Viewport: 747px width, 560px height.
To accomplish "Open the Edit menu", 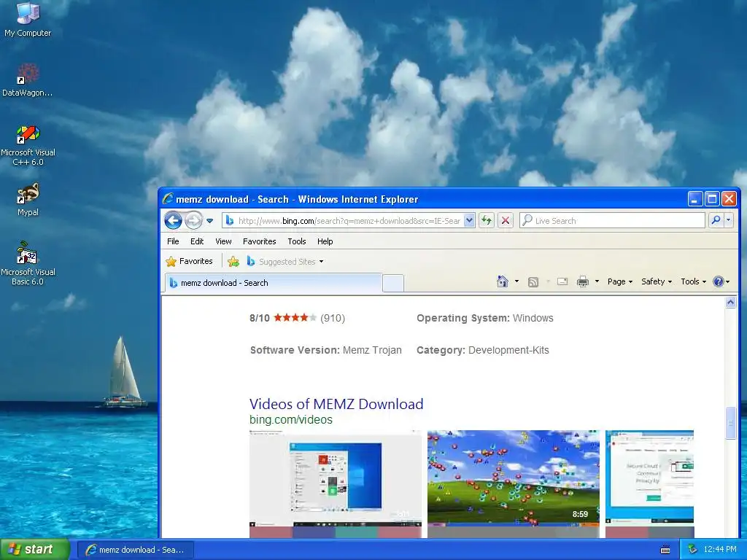I will click(x=197, y=241).
